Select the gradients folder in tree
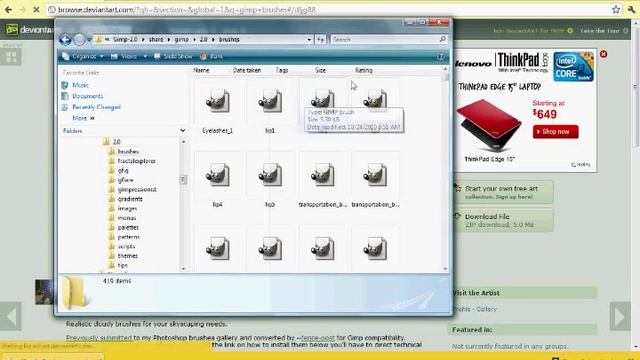Image resolution: width=640 pixels, height=360 pixels. [130, 199]
